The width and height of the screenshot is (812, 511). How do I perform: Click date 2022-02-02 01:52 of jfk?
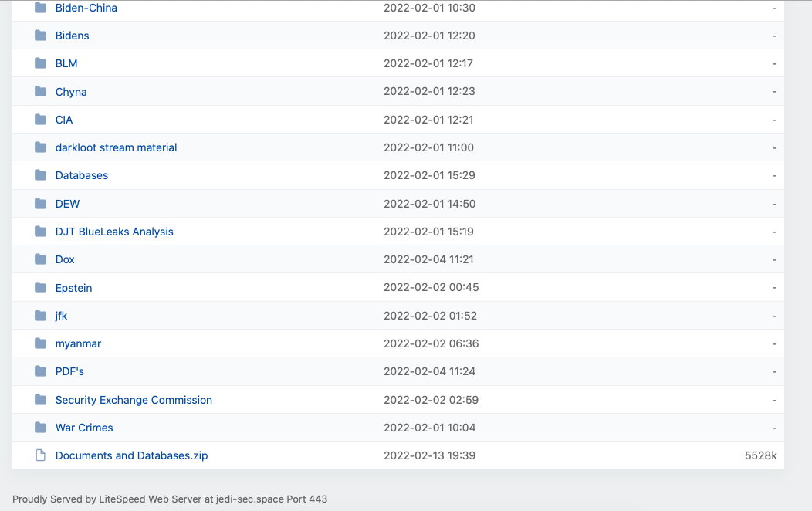click(x=431, y=316)
